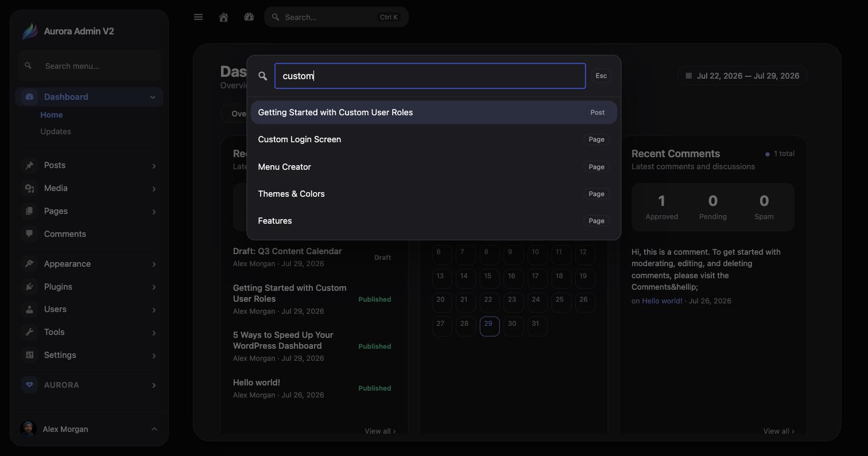
Task: Select the Features page result
Action: (434, 221)
